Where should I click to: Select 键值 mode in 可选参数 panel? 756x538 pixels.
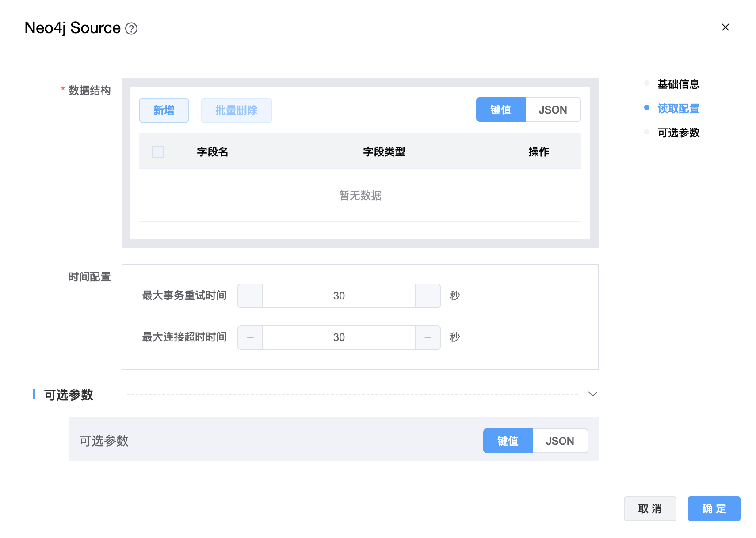click(508, 441)
